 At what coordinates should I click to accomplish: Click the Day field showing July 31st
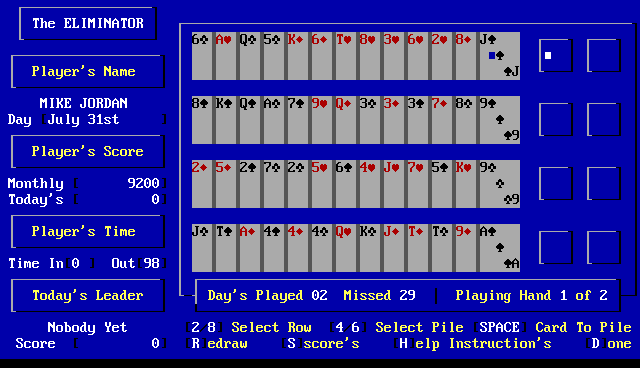pos(104,120)
